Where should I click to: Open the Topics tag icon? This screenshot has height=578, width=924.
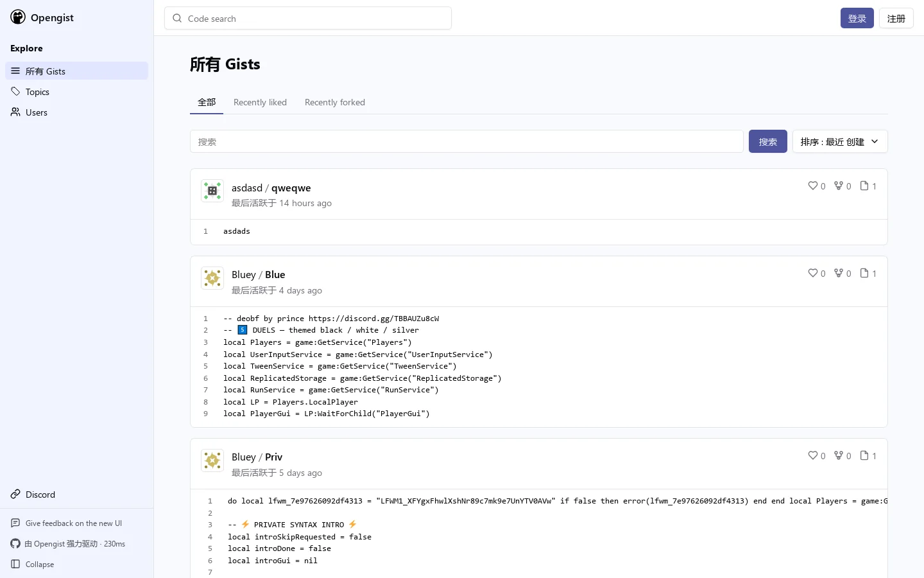tap(15, 92)
